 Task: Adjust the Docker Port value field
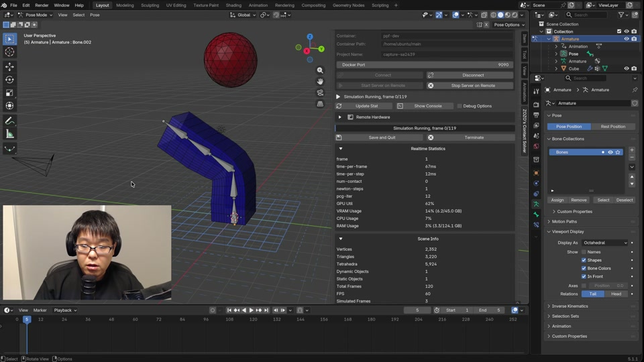(425, 65)
